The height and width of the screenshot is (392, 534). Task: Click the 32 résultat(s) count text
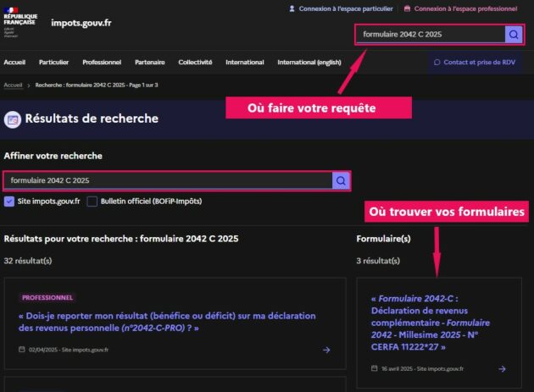click(28, 261)
